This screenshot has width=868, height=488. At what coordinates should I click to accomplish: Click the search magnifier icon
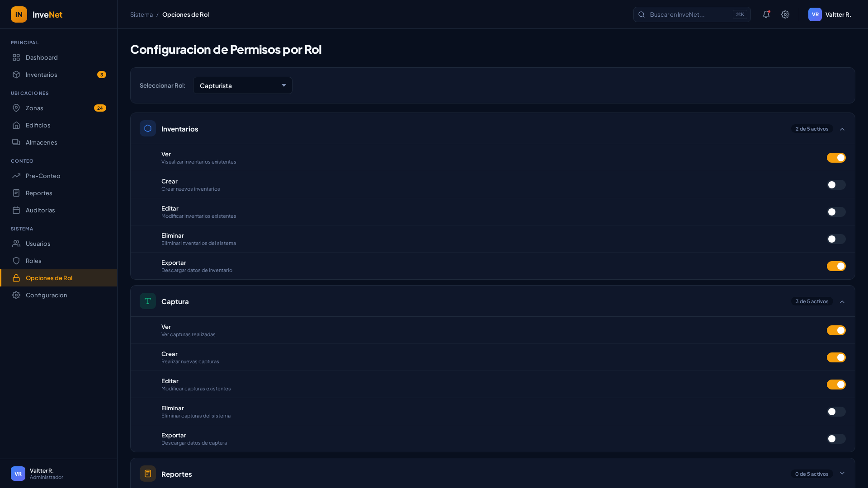click(642, 14)
